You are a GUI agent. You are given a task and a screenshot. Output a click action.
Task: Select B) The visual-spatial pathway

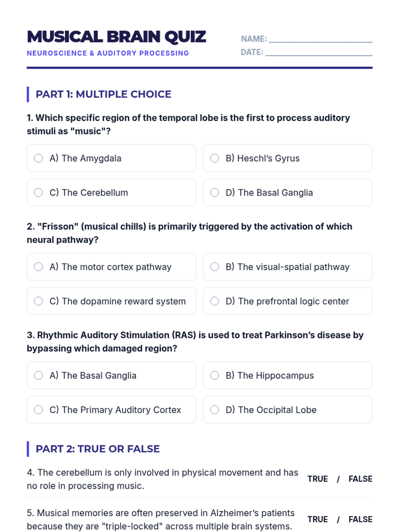[288, 267]
